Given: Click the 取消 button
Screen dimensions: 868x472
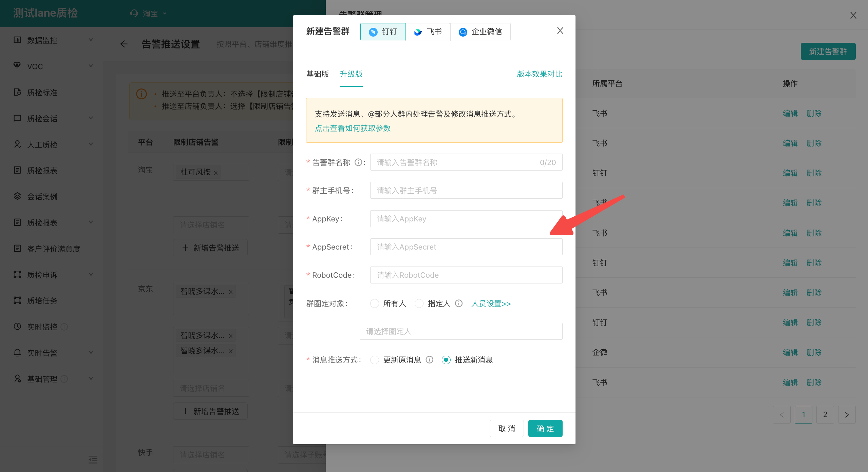Looking at the screenshot, I should pos(507,429).
